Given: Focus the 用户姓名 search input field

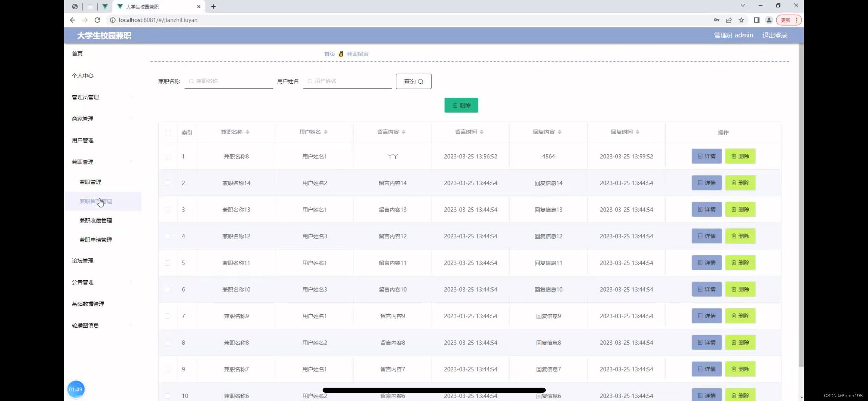Looking at the screenshot, I should click(348, 81).
